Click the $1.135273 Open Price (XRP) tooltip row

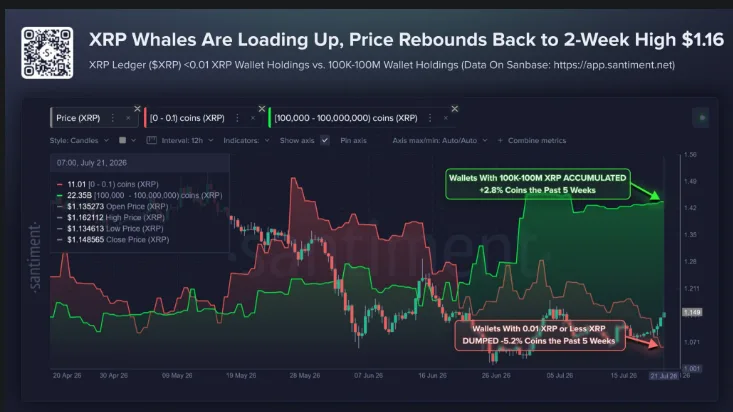[112, 206]
